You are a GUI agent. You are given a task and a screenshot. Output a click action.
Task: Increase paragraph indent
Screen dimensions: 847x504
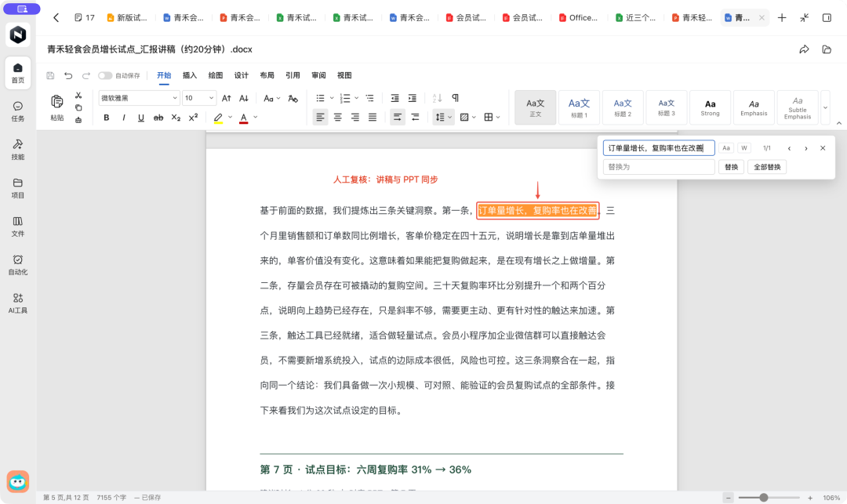click(413, 98)
